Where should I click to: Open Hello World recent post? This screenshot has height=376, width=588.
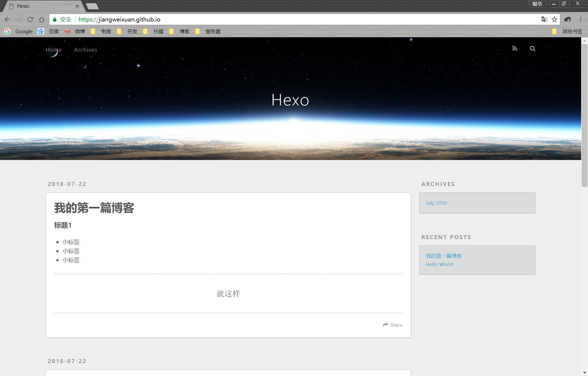point(439,264)
